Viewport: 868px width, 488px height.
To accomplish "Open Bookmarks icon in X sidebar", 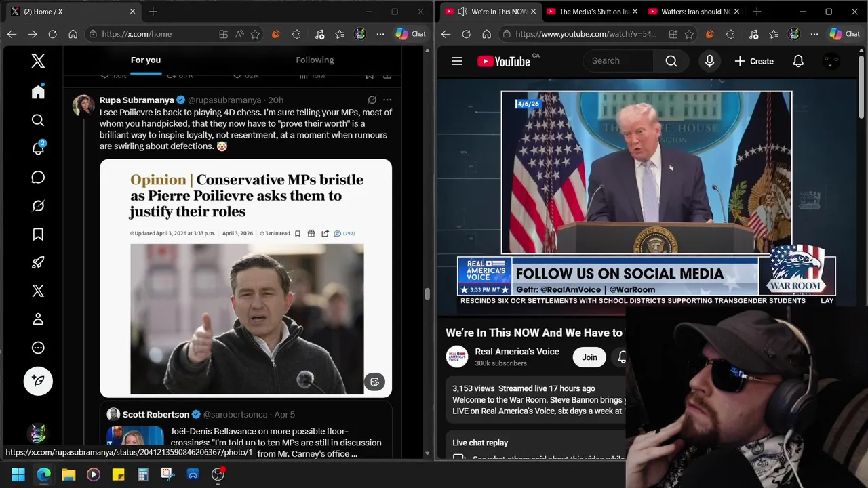I will pyautogui.click(x=38, y=234).
